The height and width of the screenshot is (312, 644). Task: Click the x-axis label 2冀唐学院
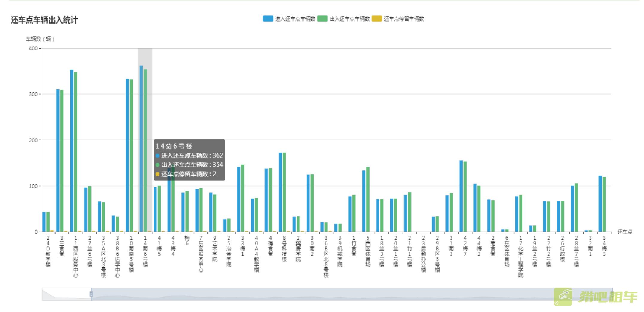click(x=298, y=249)
